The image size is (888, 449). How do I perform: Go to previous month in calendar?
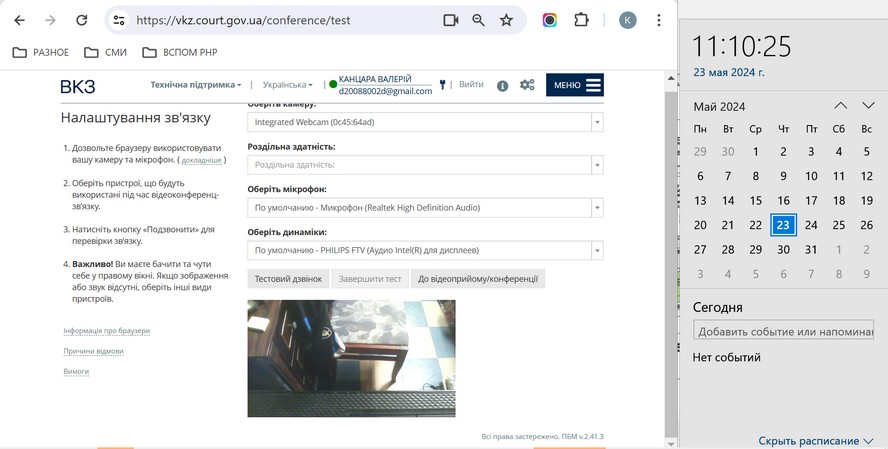pyautogui.click(x=840, y=106)
